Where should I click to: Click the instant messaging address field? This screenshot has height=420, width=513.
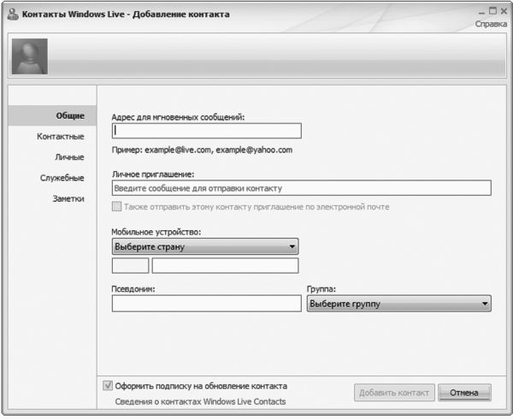coord(206,131)
